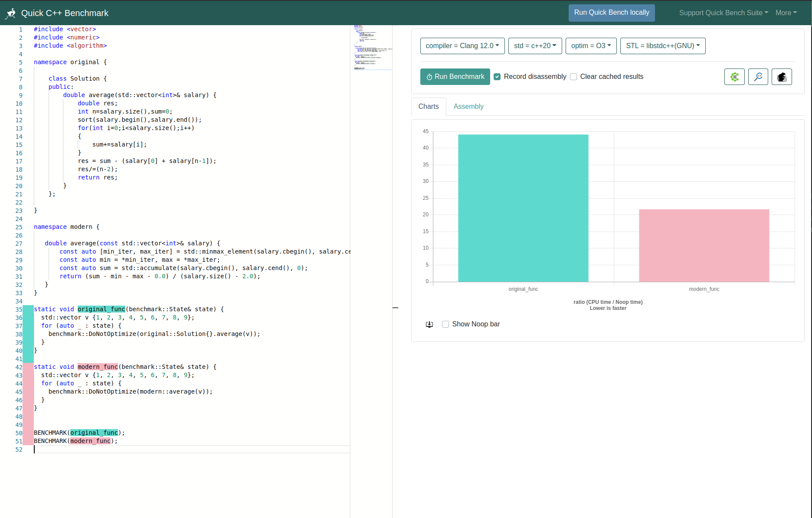Click '#include <vector>' on line 1

coord(65,29)
